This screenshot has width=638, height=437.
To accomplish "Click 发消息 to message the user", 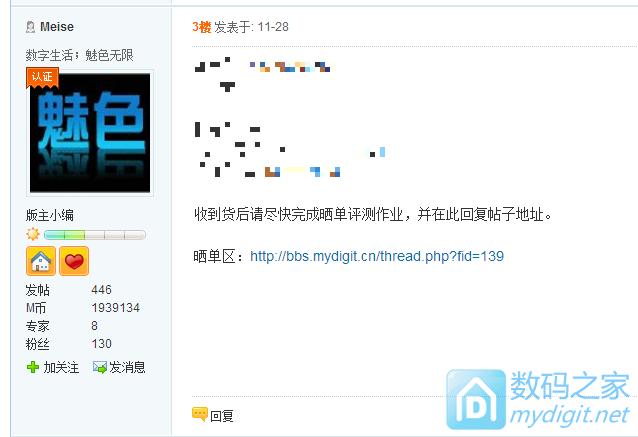I will (127, 367).
